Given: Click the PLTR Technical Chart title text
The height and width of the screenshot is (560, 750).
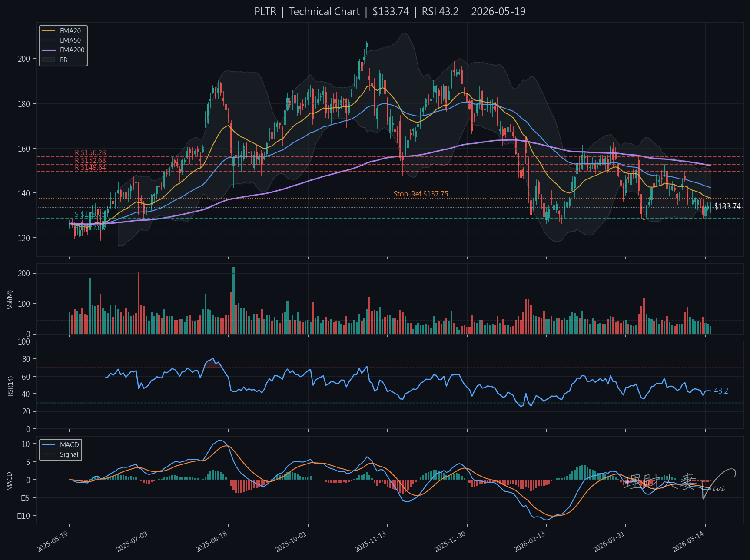Looking at the screenshot, I should [x=390, y=12].
